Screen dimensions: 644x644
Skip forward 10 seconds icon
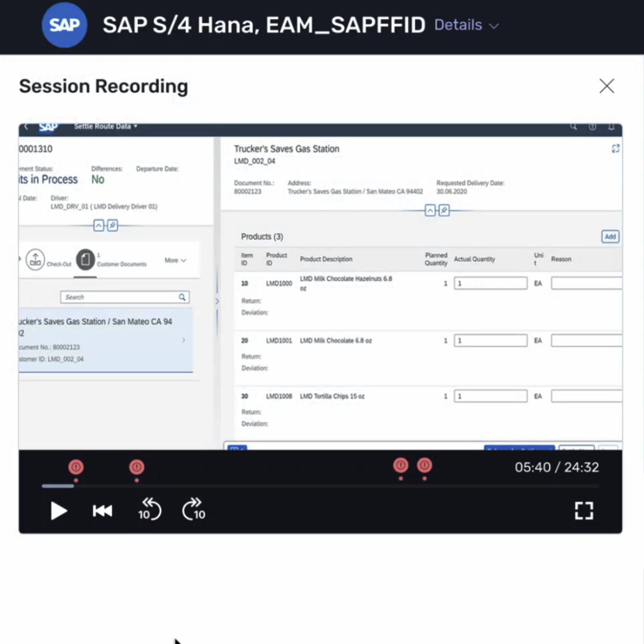[x=193, y=509]
